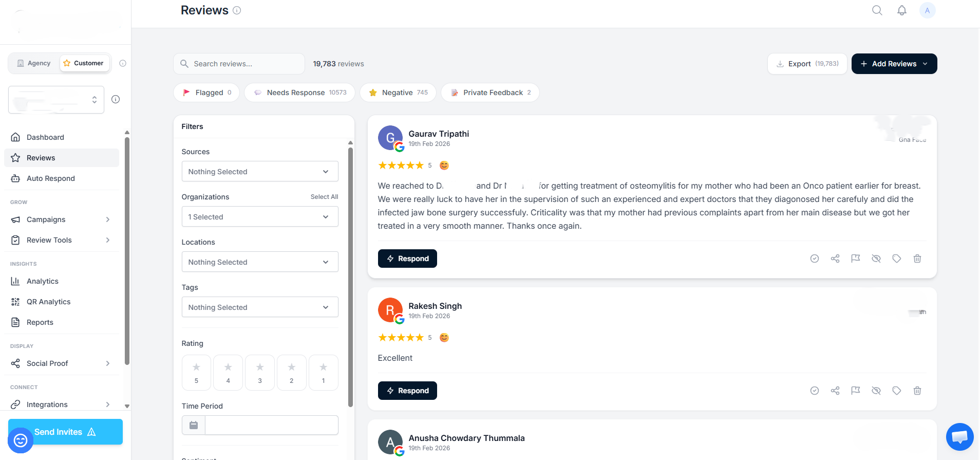The image size is (980, 460).
Task: Share Rakesh Singh's review
Action: pos(835,391)
